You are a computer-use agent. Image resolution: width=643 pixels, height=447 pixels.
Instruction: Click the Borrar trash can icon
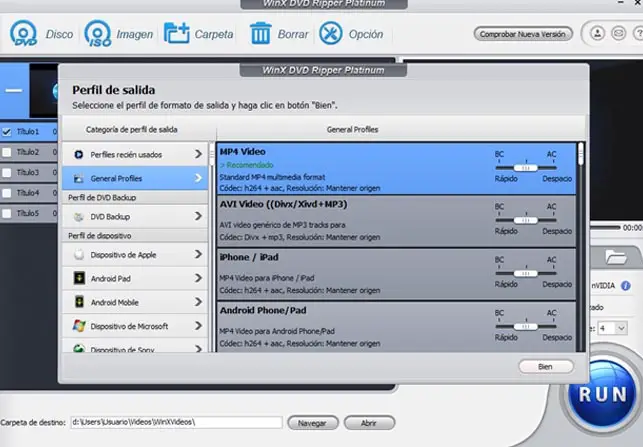tap(261, 33)
